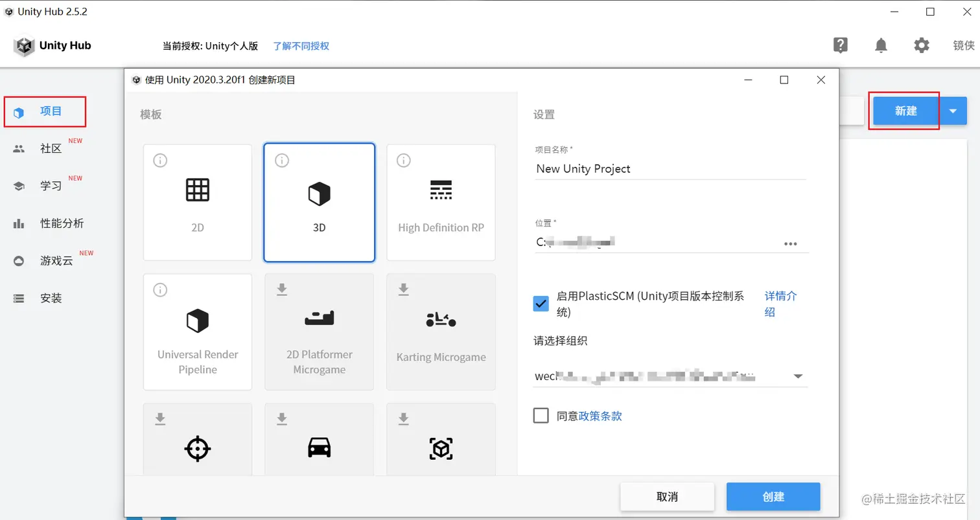
Task: Download the 2D Platformer Microgame template
Action: click(282, 289)
